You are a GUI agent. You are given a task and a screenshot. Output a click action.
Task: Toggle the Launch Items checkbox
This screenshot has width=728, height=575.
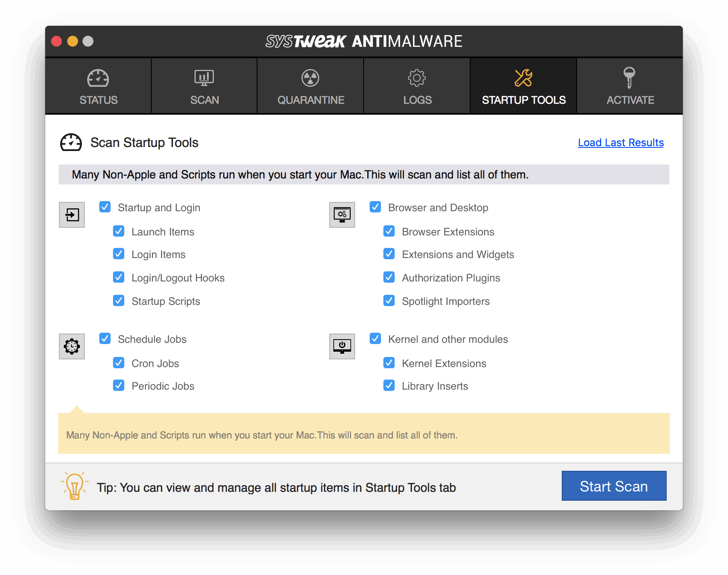[x=119, y=231]
